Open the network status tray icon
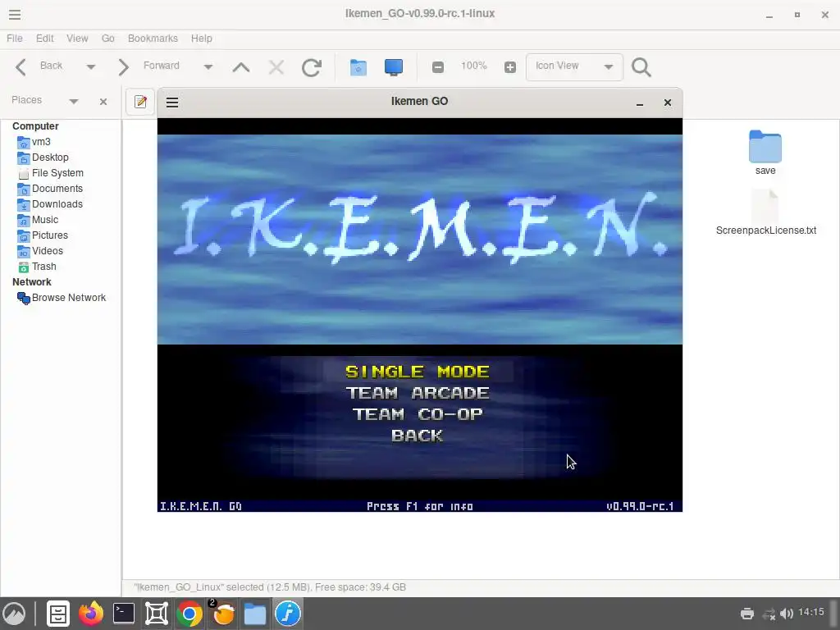The image size is (840, 630). 769,614
